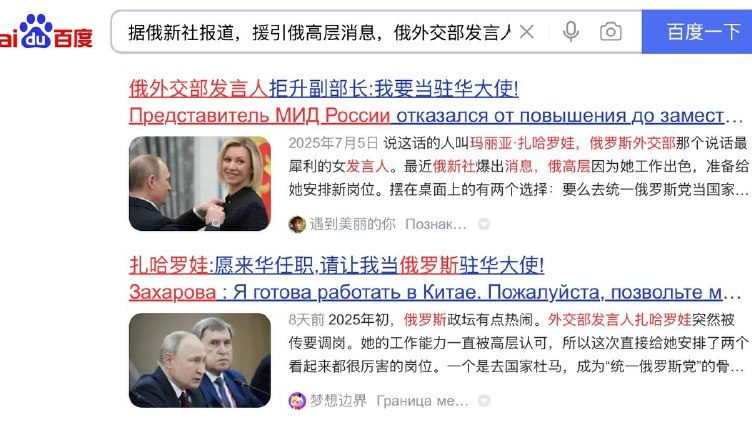Click avatar of 遇到美丽的你 author
Viewport: 752px width, 426px height.
click(x=297, y=224)
